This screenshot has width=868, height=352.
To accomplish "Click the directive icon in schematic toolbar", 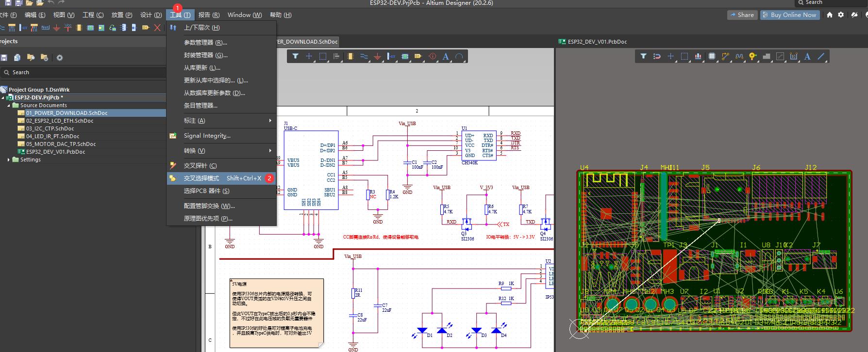I will click(x=432, y=57).
